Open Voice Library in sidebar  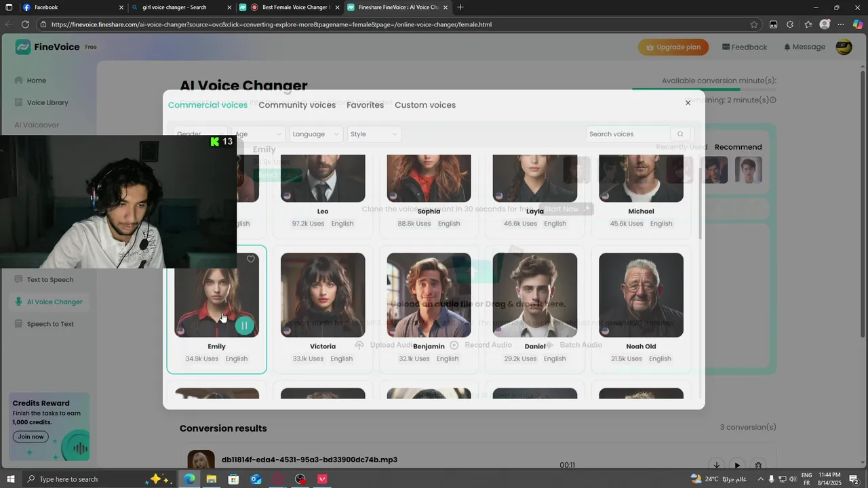(x=47, y=102)
